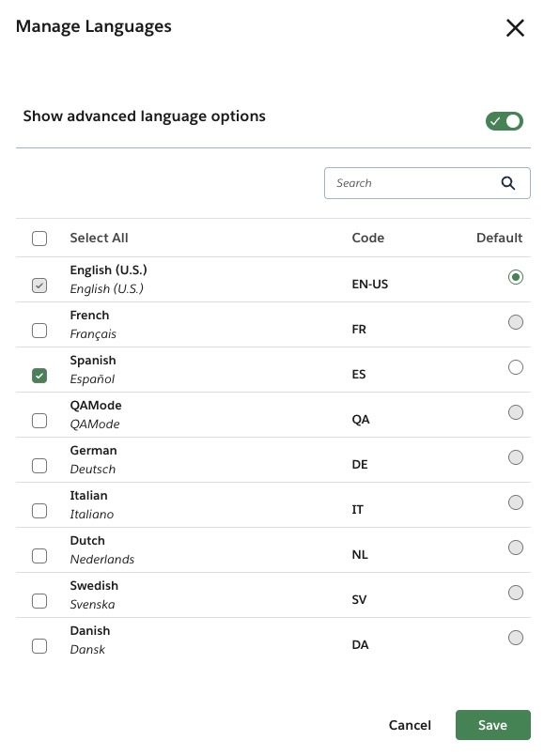This screenshot has height=756, width=544.
Task: Select the Dutch language checkbox
Action: [x=39, y=556]
